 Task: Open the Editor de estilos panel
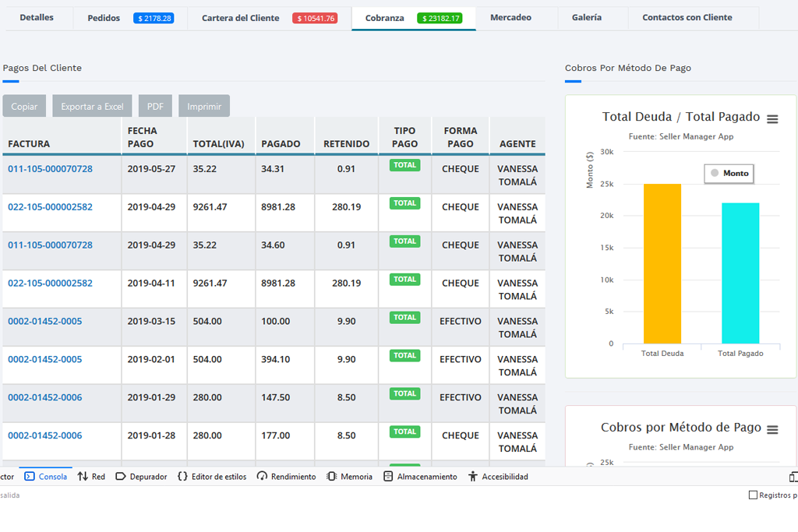(212, 477)
